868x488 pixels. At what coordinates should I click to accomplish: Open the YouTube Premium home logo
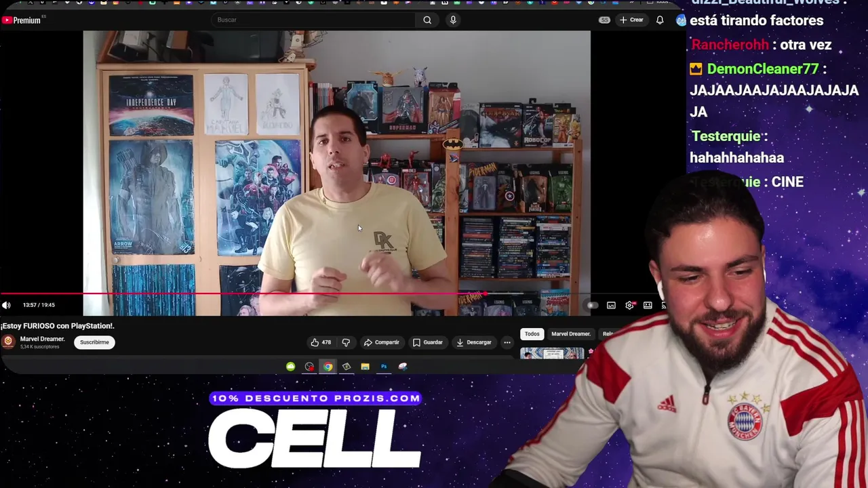[20, 20]
